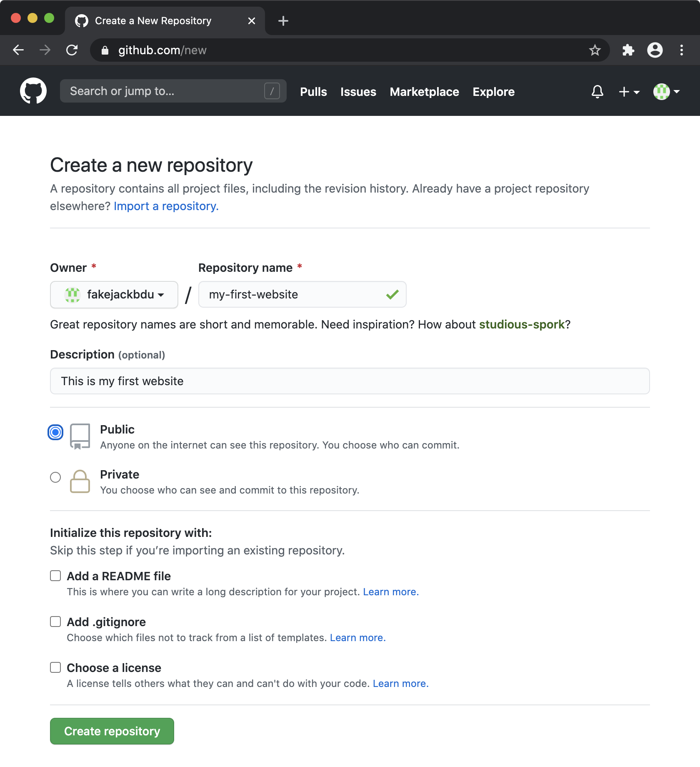Screen dimensions: 700x767
Task: Click the owner avatar next to fakejackbdu
Action: coord(72,294)
